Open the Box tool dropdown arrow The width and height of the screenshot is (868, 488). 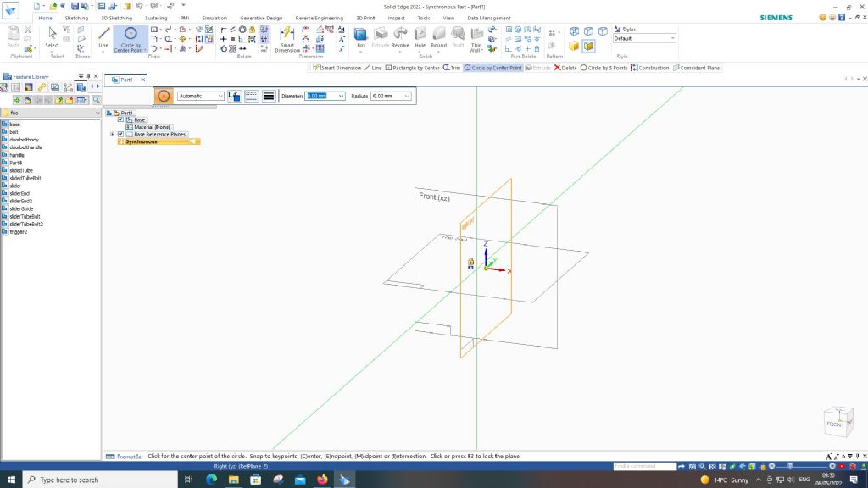click(361, 52)
